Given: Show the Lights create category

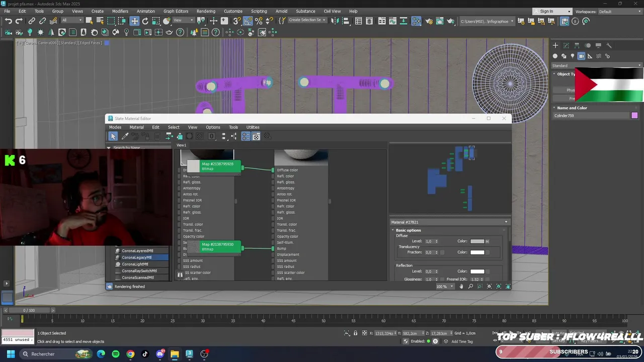Looking at the screenshot, I should coord(573,56).
